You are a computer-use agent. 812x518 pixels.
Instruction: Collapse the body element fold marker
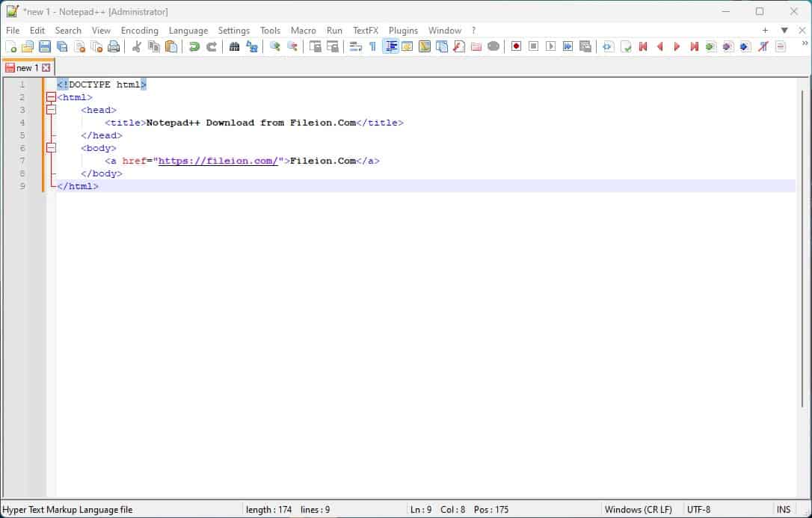click(51, 148)
